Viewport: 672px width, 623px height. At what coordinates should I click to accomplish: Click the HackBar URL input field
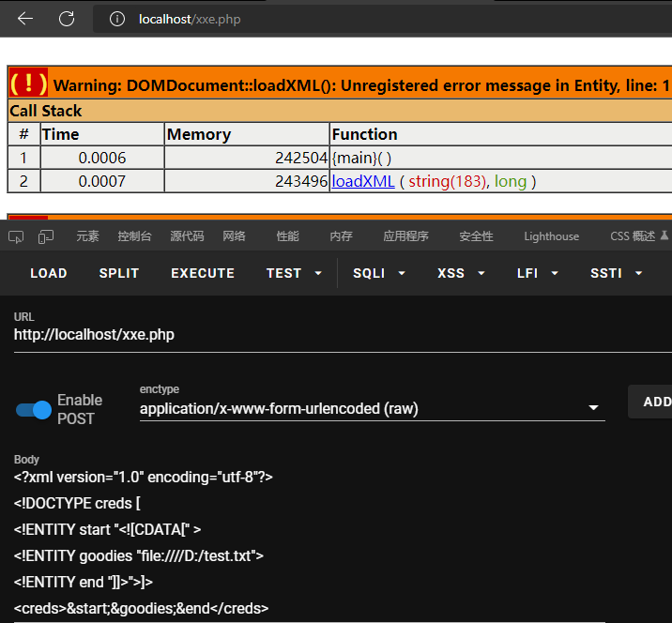point(343,335)
